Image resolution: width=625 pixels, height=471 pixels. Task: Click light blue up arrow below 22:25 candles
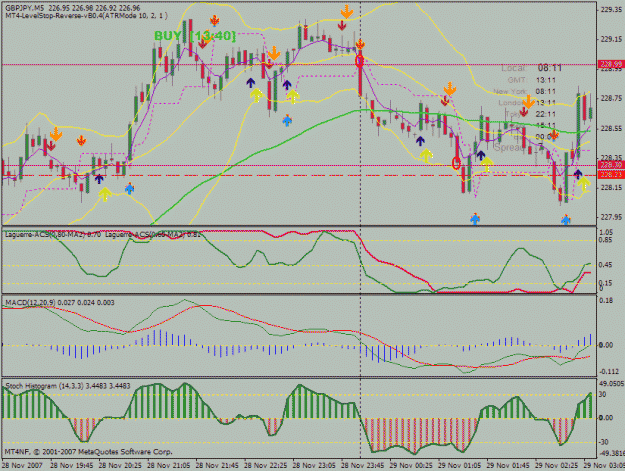(287, 120)
